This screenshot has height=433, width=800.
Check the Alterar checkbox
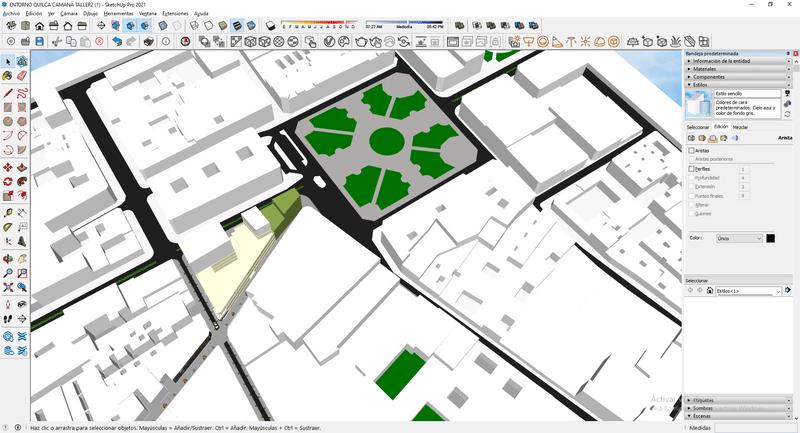(692, 205)
